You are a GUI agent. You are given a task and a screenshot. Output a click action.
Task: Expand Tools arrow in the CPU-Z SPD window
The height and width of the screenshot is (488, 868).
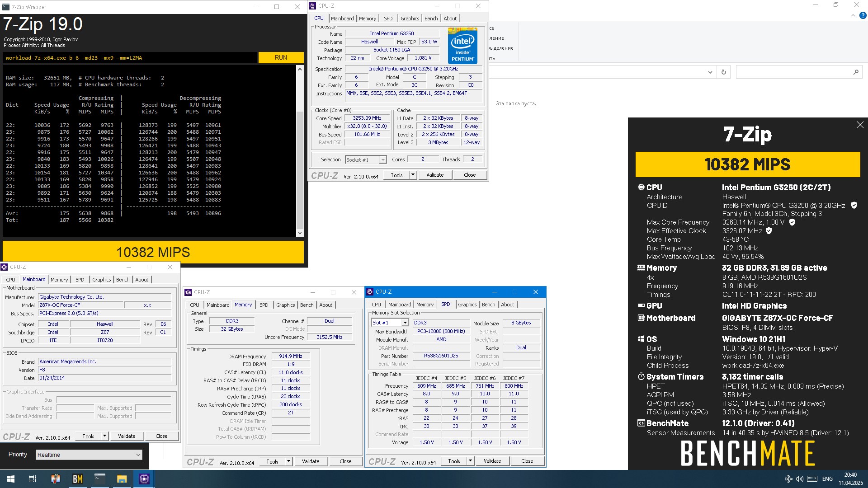pyautogui.click(x=470, y=461)
